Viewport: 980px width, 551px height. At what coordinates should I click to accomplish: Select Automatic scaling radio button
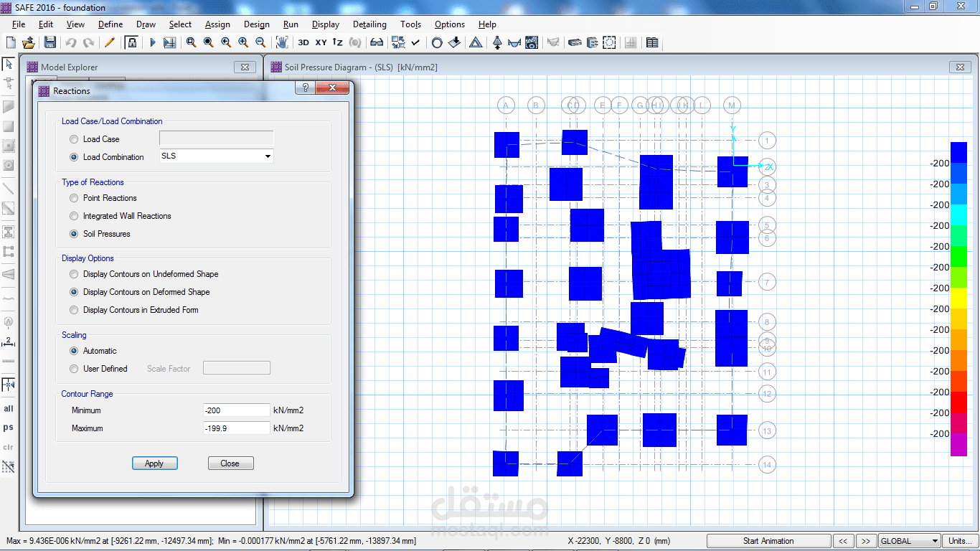(x=74, y=351)
